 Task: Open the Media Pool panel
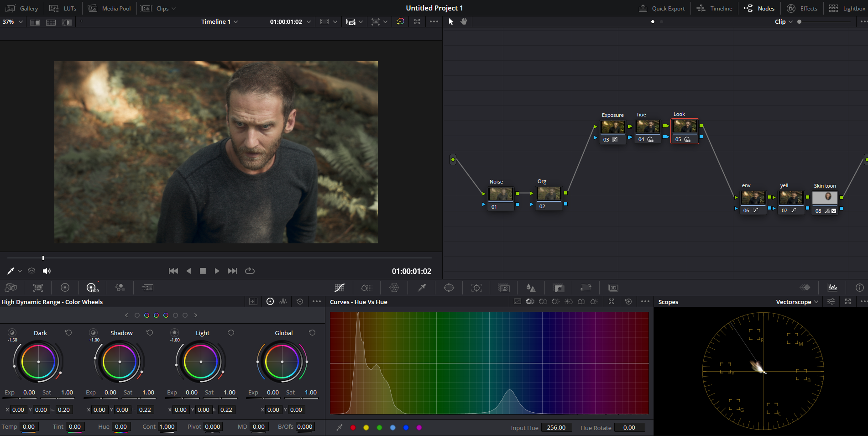[x=110, y=8]
